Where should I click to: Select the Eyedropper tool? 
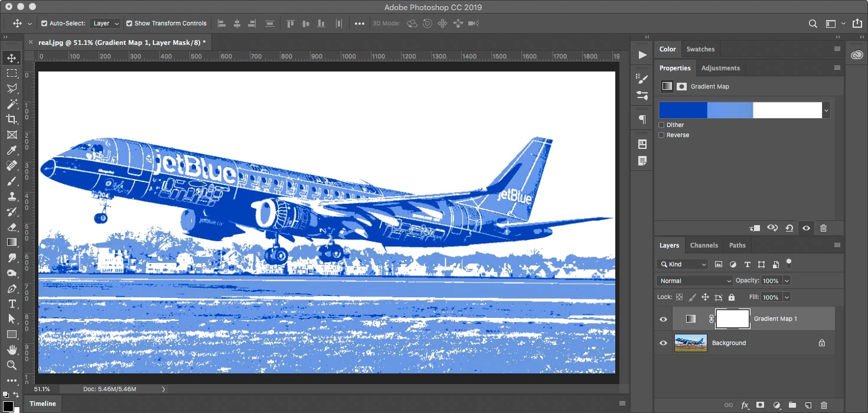pyautogui.click(x=12, y=150)
